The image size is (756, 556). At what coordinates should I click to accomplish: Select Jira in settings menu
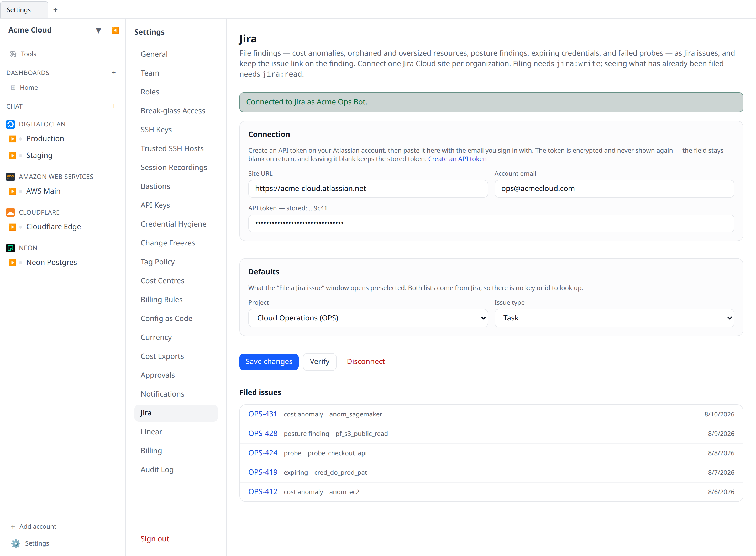point(176,413)
